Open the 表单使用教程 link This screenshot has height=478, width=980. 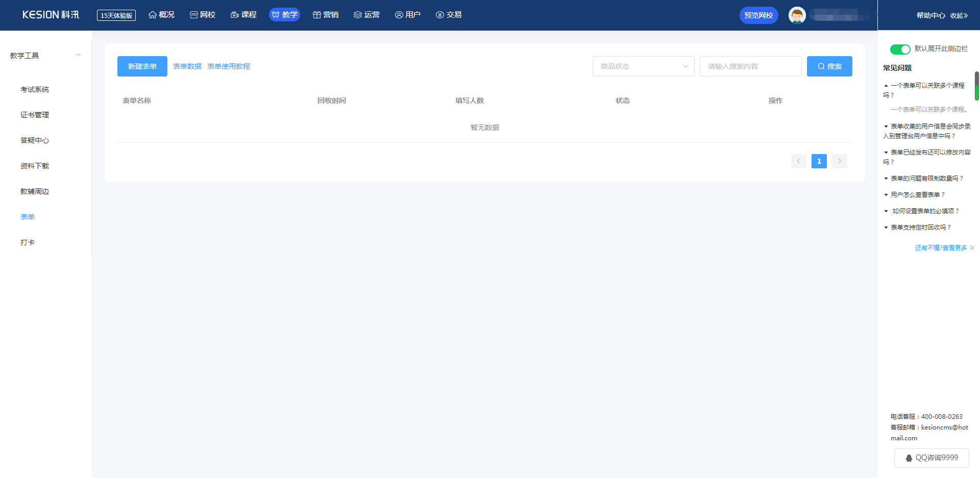coord(228,66)
